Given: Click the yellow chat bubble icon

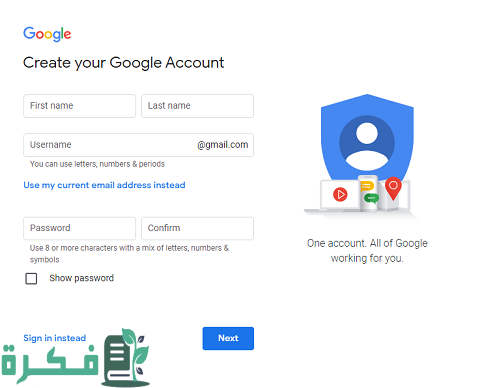Looking at the screenshot, I should [x=367, y=186].
